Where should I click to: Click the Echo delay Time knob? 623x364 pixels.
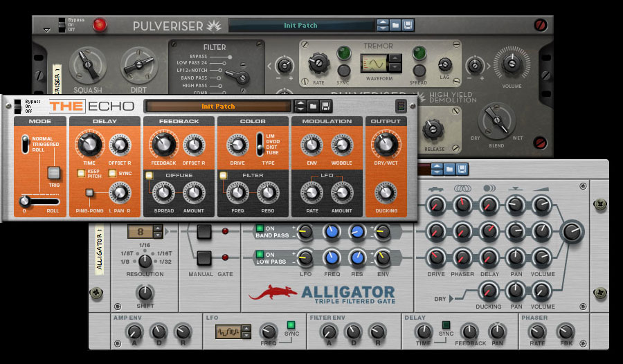click(x=89, y=144)
